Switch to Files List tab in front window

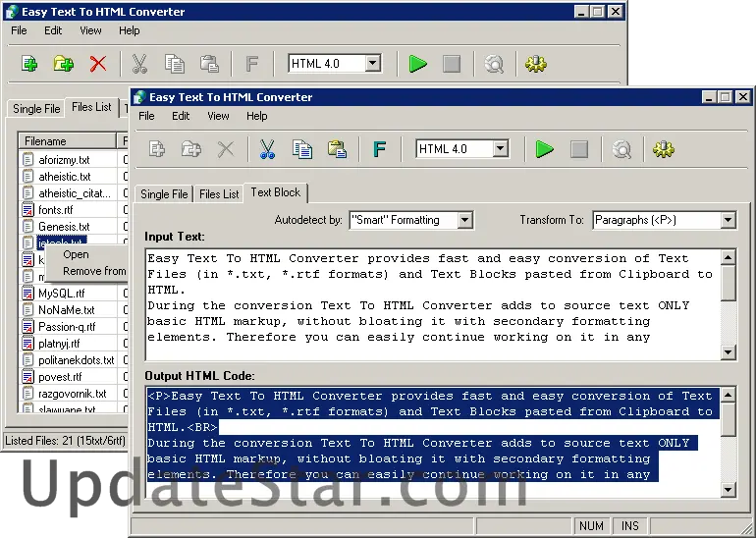219,193
